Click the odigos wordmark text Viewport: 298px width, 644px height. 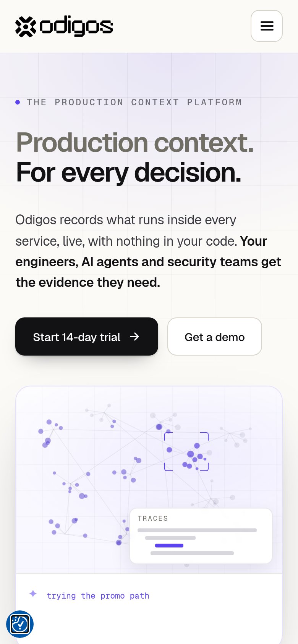pyautogui.click(x=76, y=26)
